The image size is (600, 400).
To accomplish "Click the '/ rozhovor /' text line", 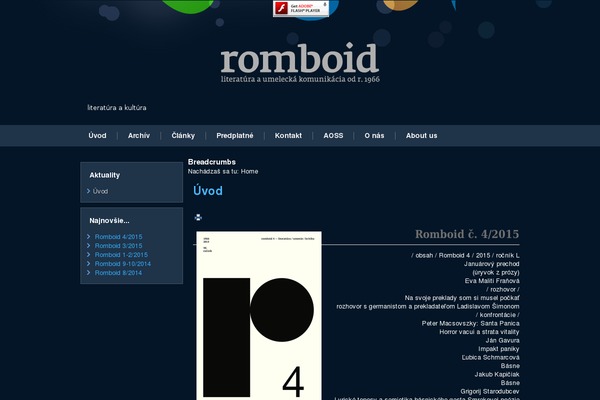I will pos(503,289).
